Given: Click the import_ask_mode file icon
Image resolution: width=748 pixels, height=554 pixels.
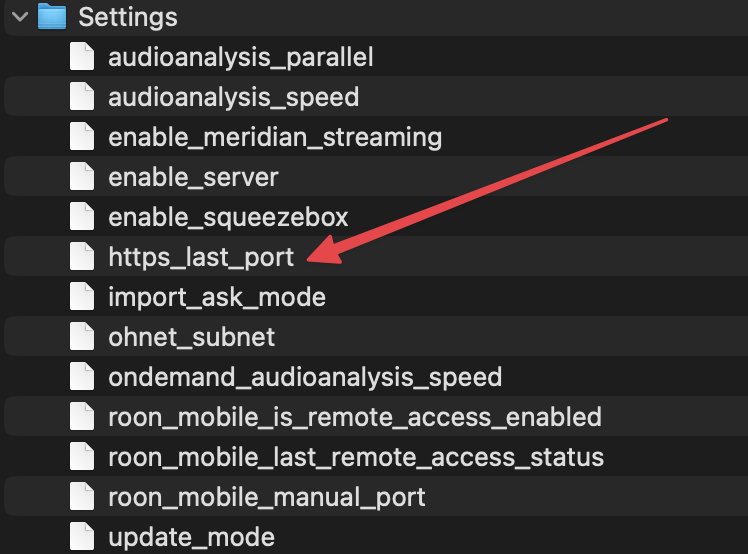Looking at the screenshot, I should pyautogui.click(x=82, y=297).
